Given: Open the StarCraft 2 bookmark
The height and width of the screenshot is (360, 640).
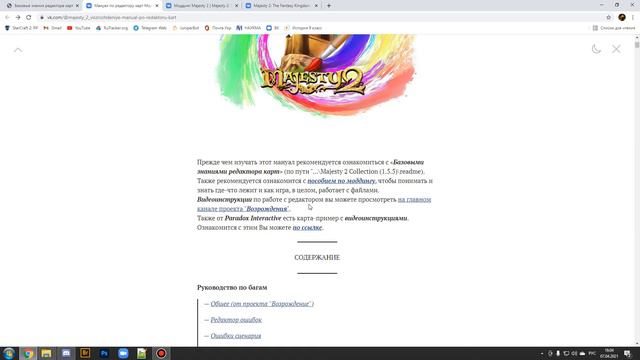Looking at the screenshot, I should tap(21, 28).
